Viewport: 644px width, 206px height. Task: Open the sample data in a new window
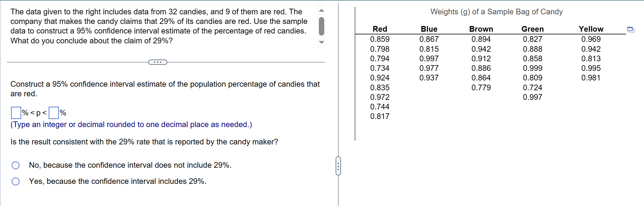(x=631, y=30)
